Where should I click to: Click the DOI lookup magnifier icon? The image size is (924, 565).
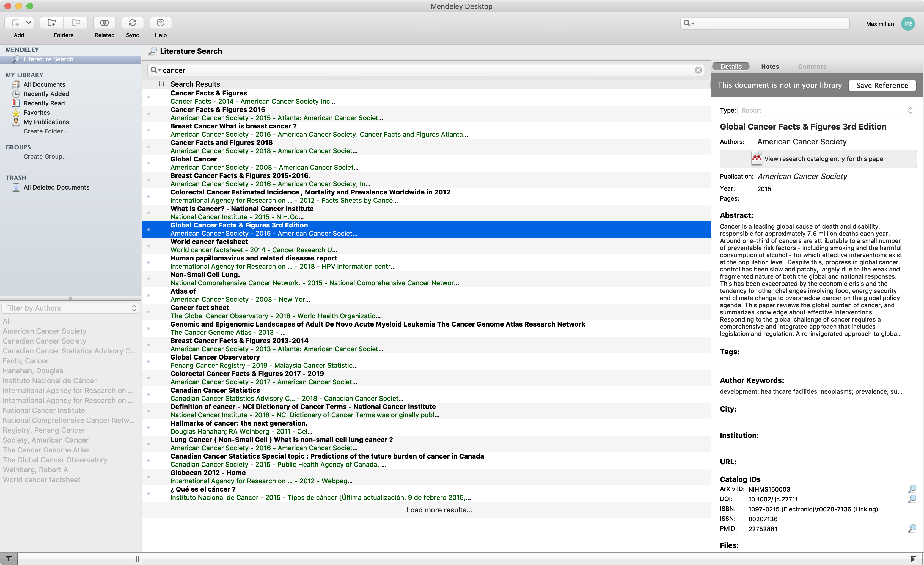tap(912, 499)
